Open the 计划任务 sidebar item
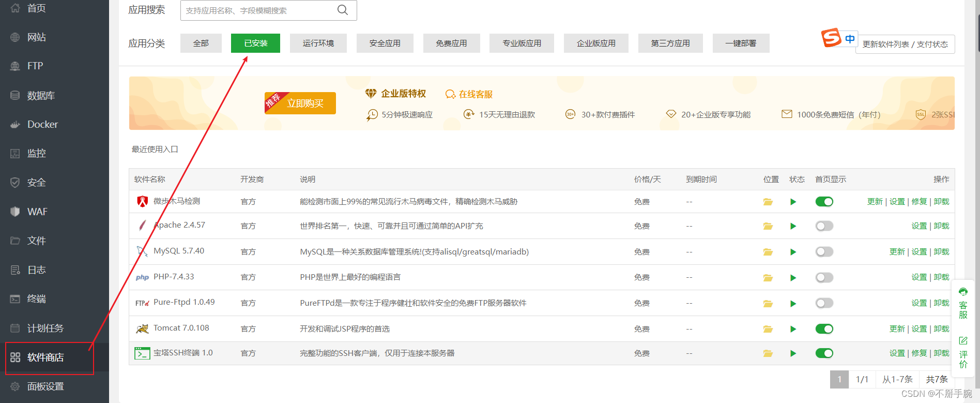Screen dimensions: 980x403 point(54,328)
